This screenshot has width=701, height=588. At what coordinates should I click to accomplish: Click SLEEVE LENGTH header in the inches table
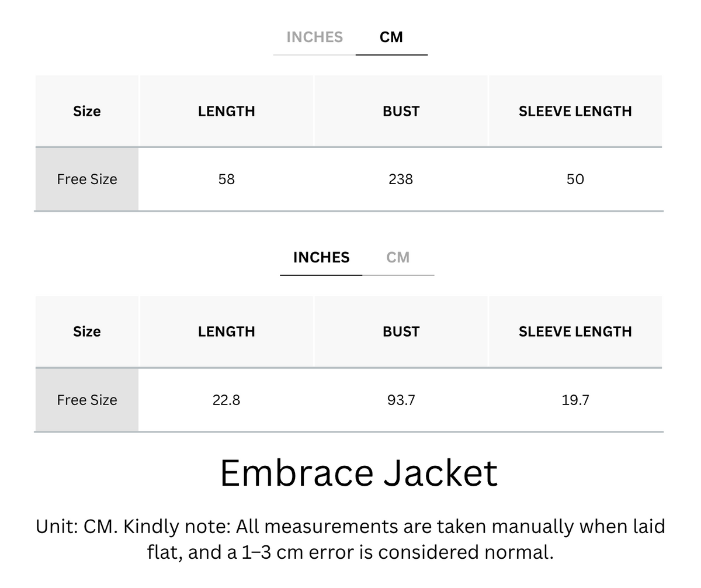(x=575, y=331)
